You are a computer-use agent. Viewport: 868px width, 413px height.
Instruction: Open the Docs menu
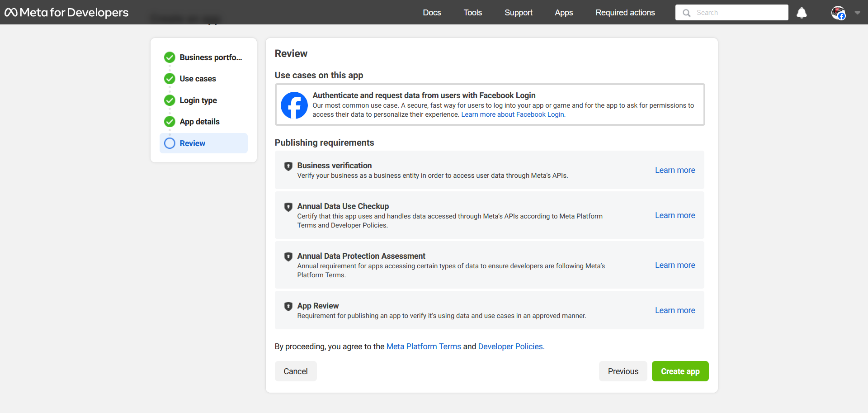(x=432, y=13)
